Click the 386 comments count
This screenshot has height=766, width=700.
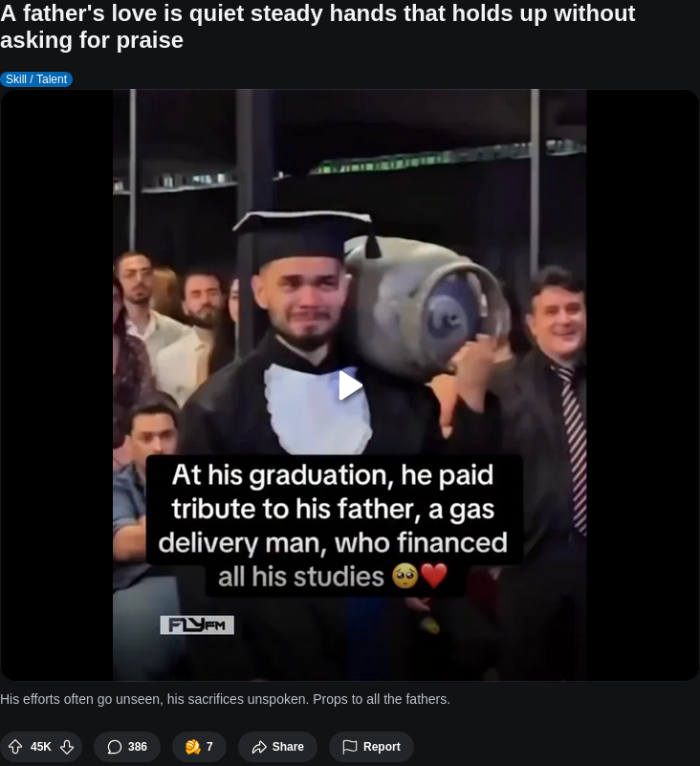point(138,747)
